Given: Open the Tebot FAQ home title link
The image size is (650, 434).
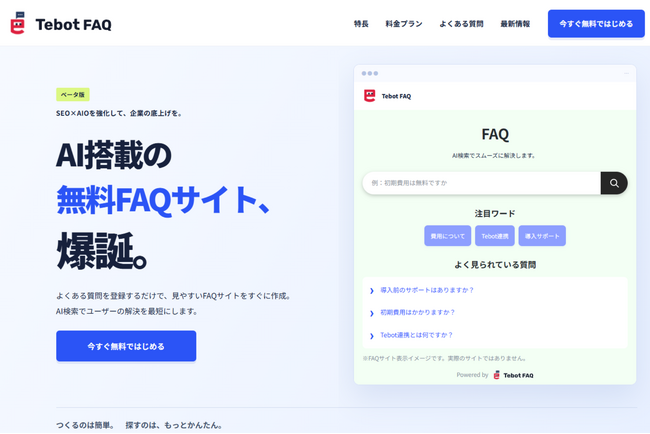Looking at the screenshot, I should [73, 24].
